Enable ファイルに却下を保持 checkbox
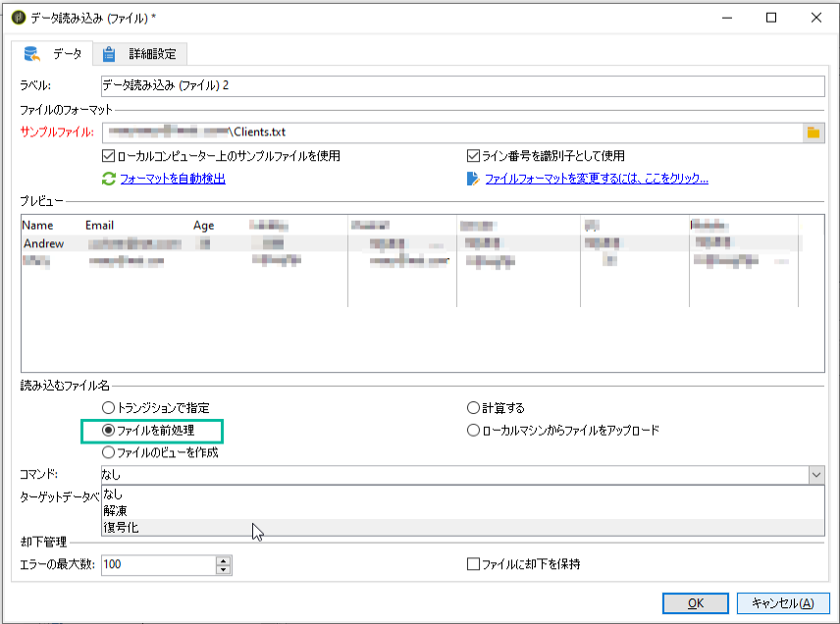The width and height of the screenshot is (840, 624). click(x=473, y=564)
